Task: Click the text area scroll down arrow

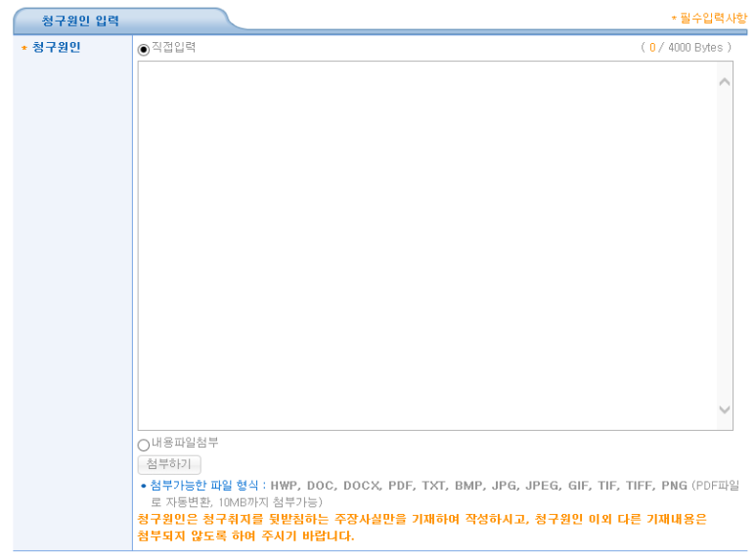Action: tap(724, 409)
